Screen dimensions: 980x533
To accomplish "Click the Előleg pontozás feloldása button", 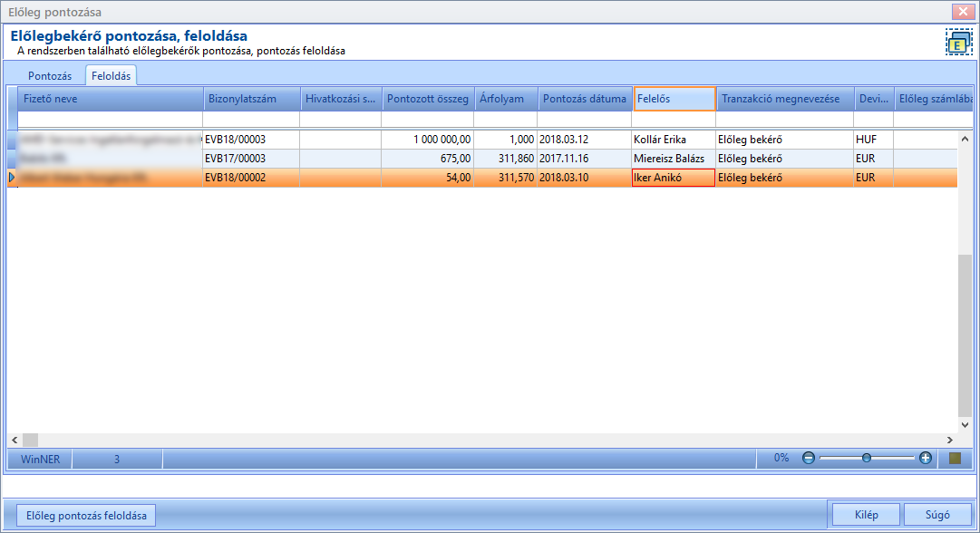I will (x=86, y=516).
